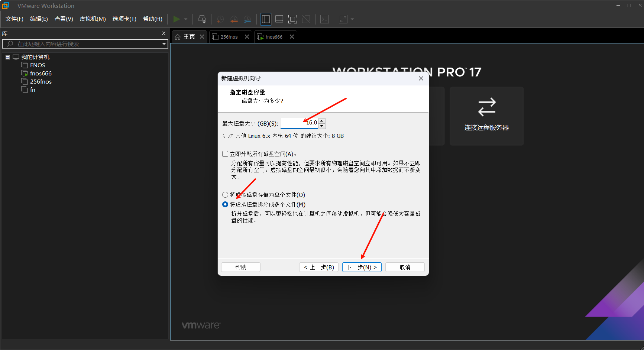This screenshot has height=350, width=644.
Task: Collapse the 我的计算机 tree node
Action: point(7,57)
